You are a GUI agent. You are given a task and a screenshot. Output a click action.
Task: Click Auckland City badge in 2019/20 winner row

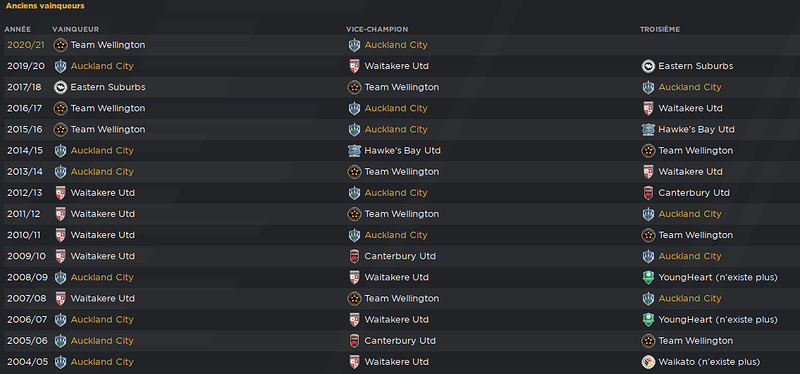61,66
